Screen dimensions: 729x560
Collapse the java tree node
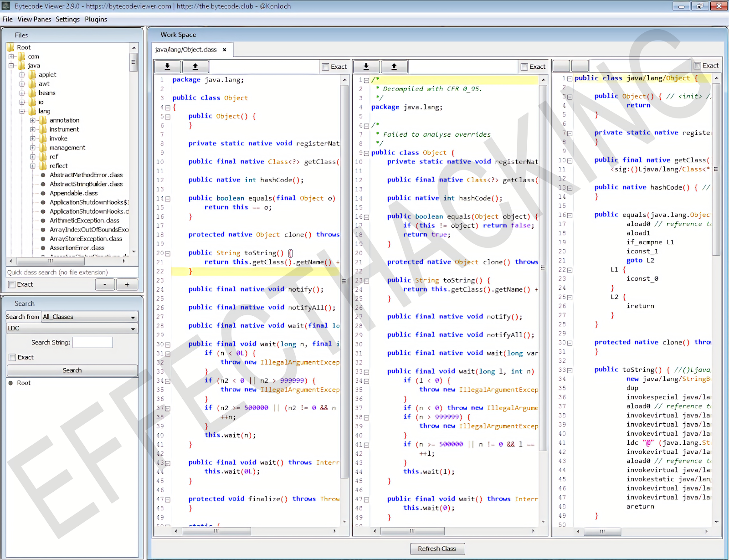pos(11,66)
